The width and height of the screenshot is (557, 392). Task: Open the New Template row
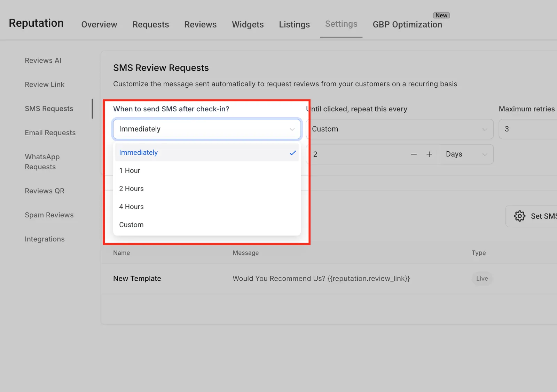point(329,279)
